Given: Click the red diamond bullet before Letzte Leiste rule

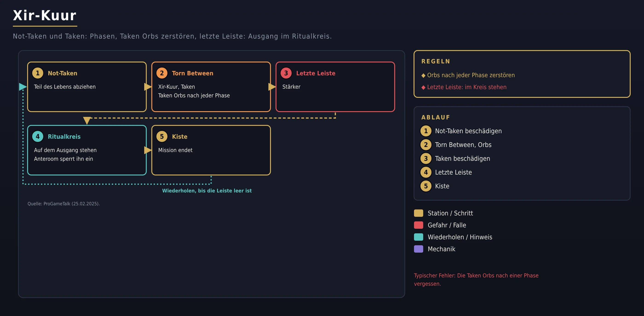Looking at the screenshot, I should click(423, 87).
